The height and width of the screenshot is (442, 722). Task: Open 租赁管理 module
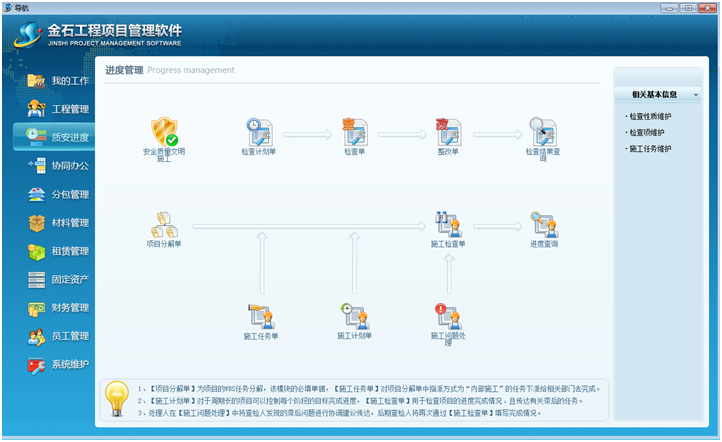pyautogui.click(x=58, y=251)
